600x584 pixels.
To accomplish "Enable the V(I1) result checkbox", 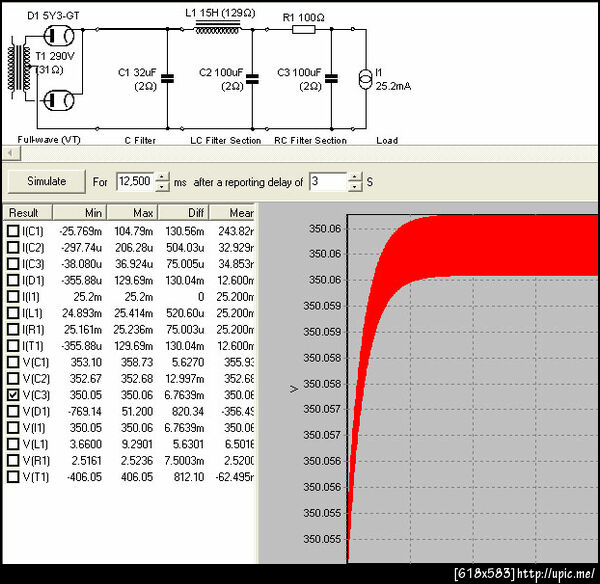I will pyautogui.click(x=13, y=427).
